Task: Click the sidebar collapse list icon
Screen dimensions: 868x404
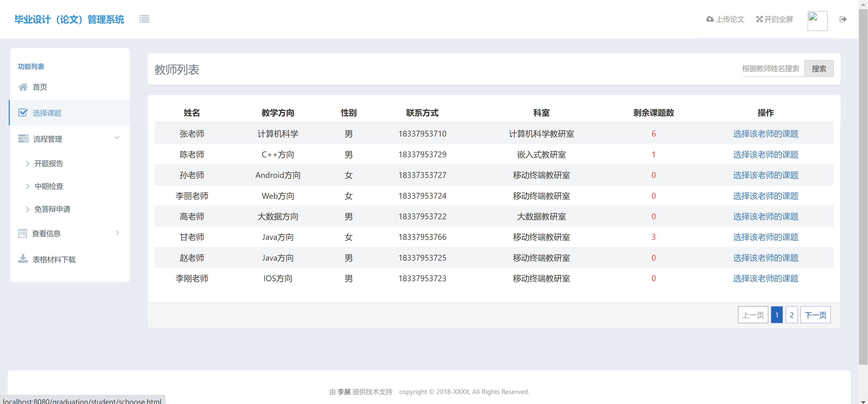Action: click(144, 19)
